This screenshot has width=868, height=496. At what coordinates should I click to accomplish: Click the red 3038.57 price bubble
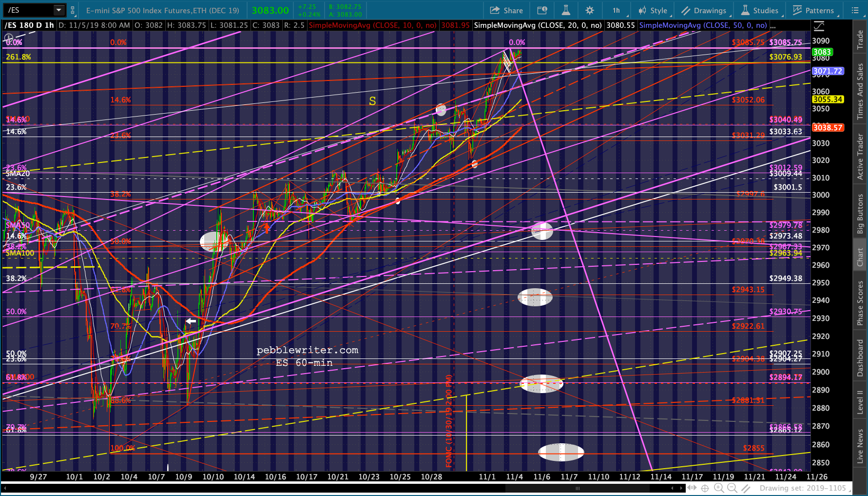[828, 128]
